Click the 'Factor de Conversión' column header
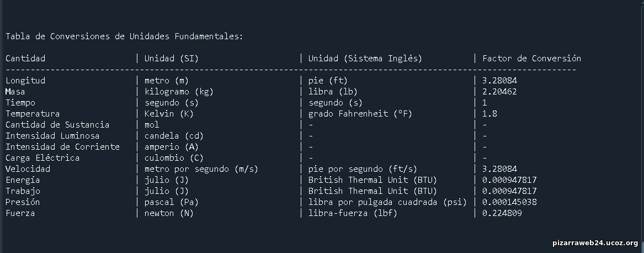Screen dimensions: 644x253 coord(531,59)
